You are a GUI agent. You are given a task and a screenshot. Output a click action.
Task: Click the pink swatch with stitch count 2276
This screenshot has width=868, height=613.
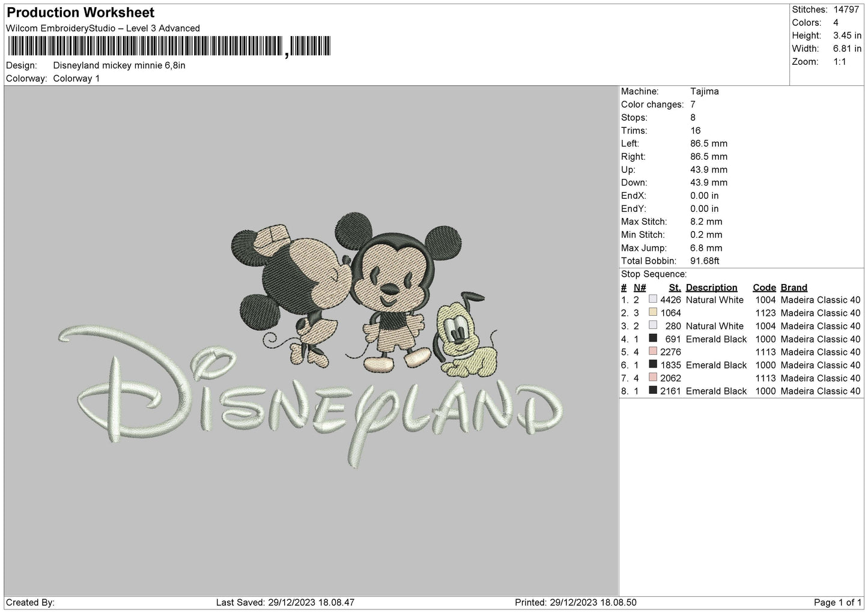click(x=653, y=351)
